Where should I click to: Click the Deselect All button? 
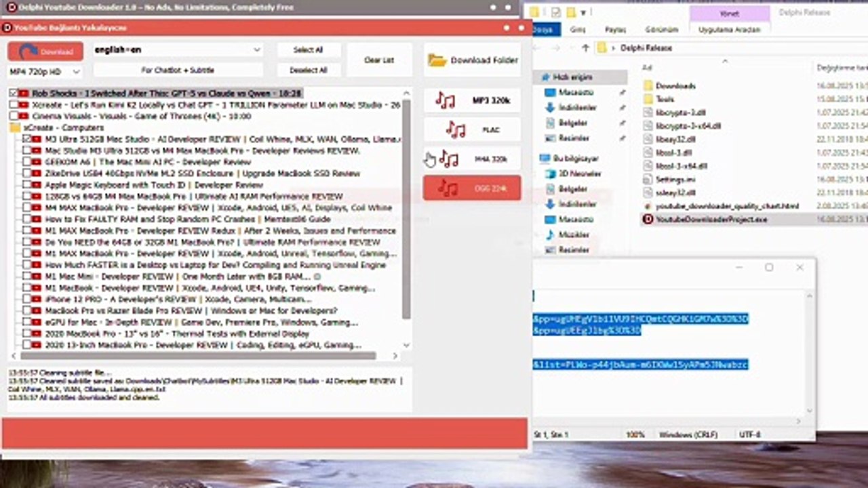coord(308,70)
